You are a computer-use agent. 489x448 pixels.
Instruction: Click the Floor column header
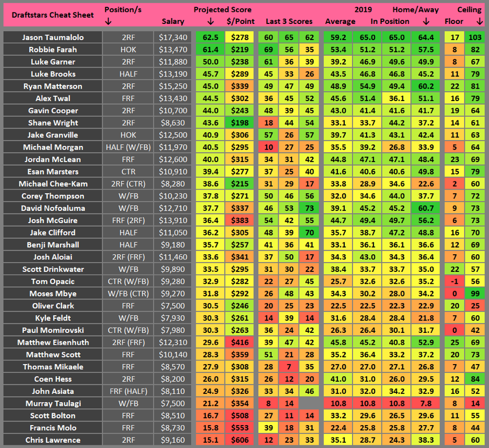(454, 21)
